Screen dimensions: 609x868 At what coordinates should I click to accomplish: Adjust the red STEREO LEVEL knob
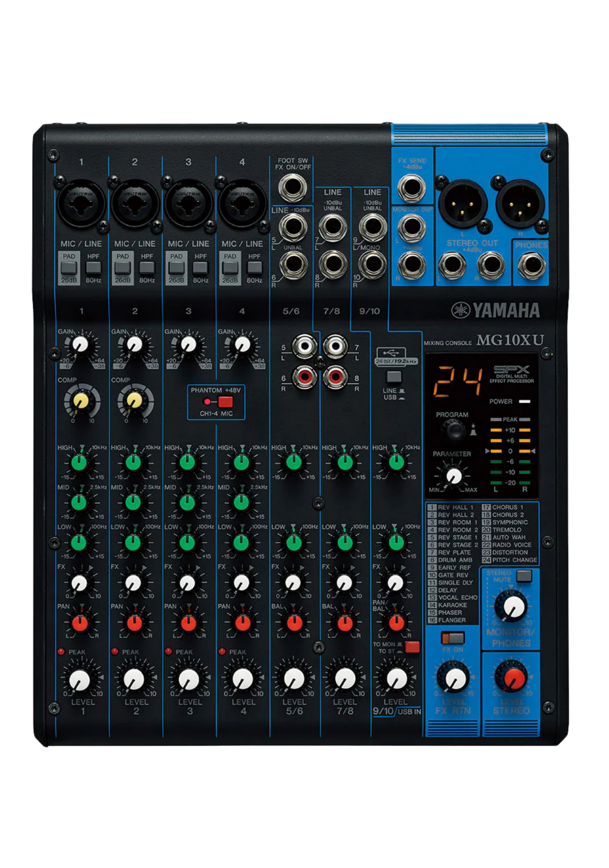click(511, 677)
